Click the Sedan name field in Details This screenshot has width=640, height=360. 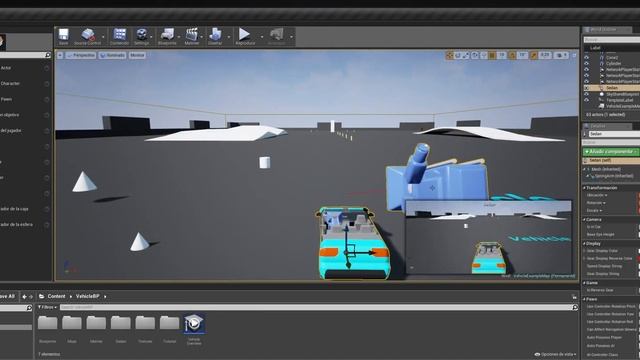point(614,134)
